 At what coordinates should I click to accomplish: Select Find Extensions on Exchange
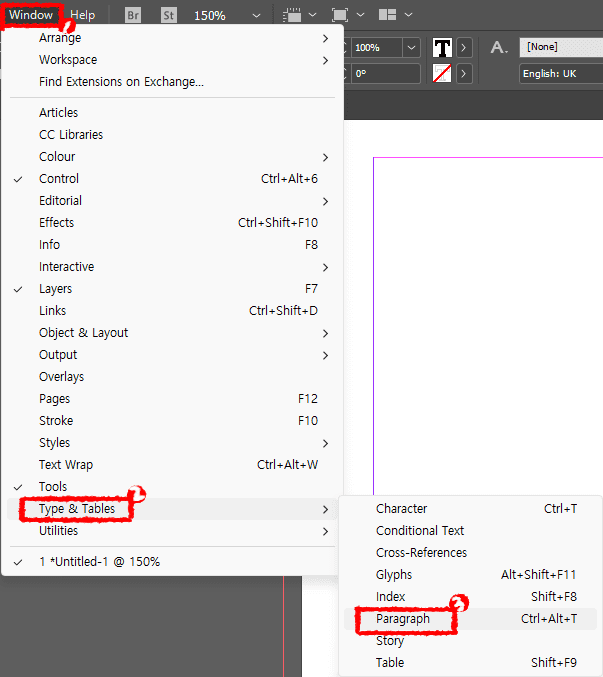(x=172, y=82)
